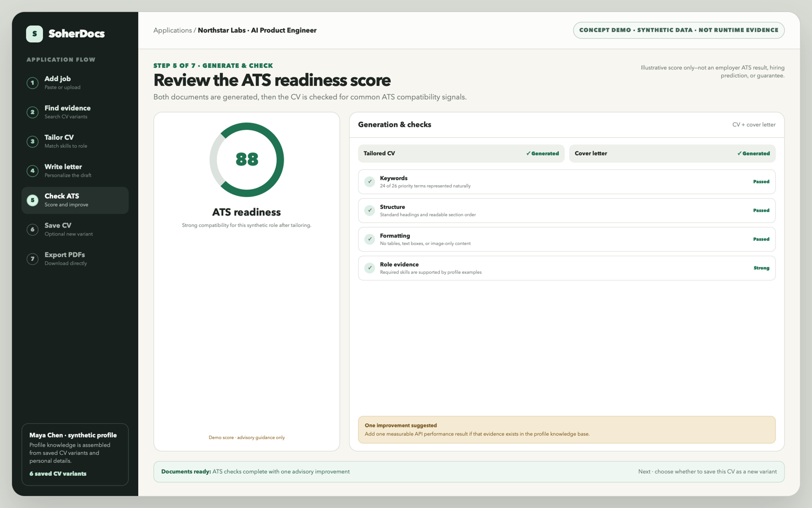Viewport: 812px width, 508px height.
Task: Open the Structure check row
Action: [567, 211]
